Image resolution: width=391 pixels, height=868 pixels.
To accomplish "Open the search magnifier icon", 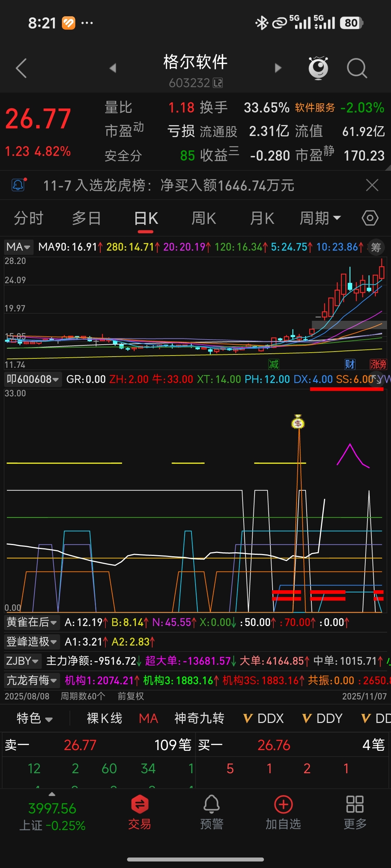I will pos(357,68).
